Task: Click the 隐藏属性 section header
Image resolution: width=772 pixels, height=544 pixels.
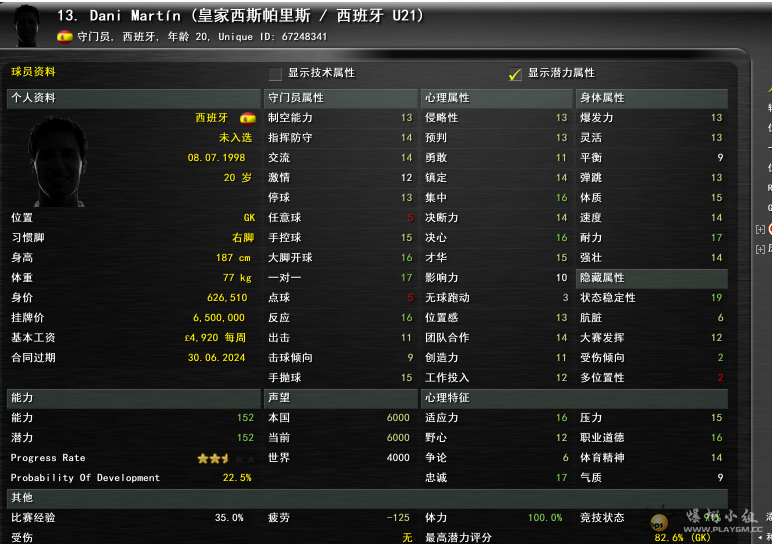Action: (x=652, y=278)
